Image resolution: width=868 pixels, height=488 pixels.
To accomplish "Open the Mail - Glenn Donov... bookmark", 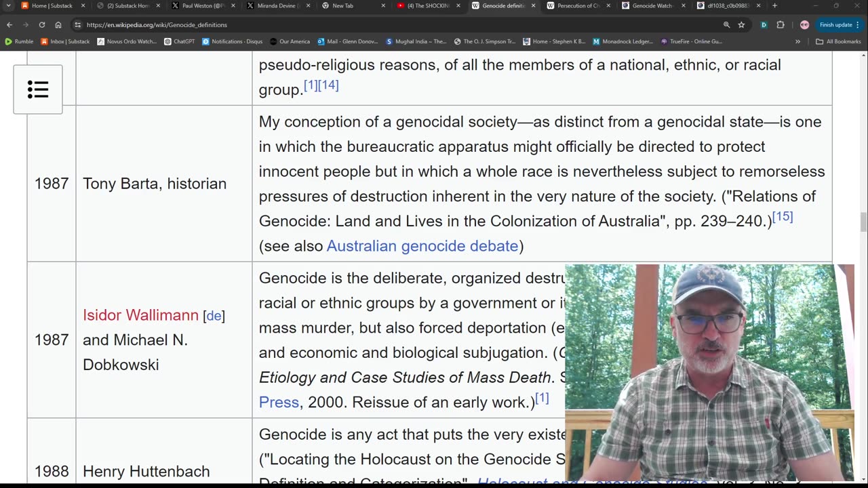I will pos(347,41).
